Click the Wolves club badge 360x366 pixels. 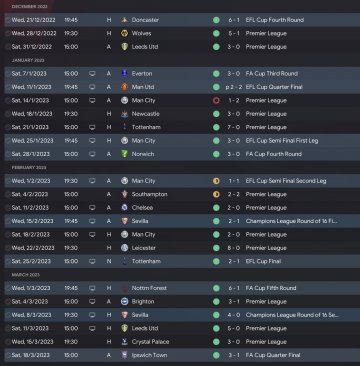point(125,33)
